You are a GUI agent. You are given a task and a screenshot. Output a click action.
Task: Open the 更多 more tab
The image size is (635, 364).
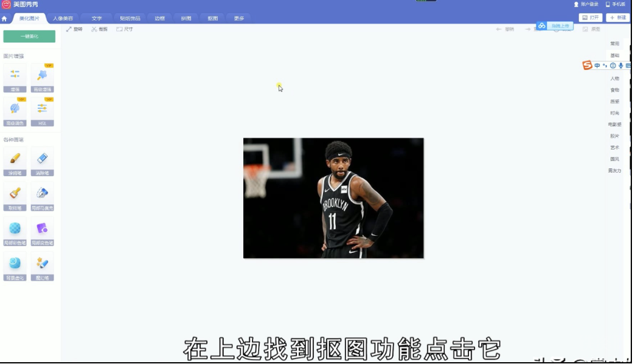coord(239,18)
